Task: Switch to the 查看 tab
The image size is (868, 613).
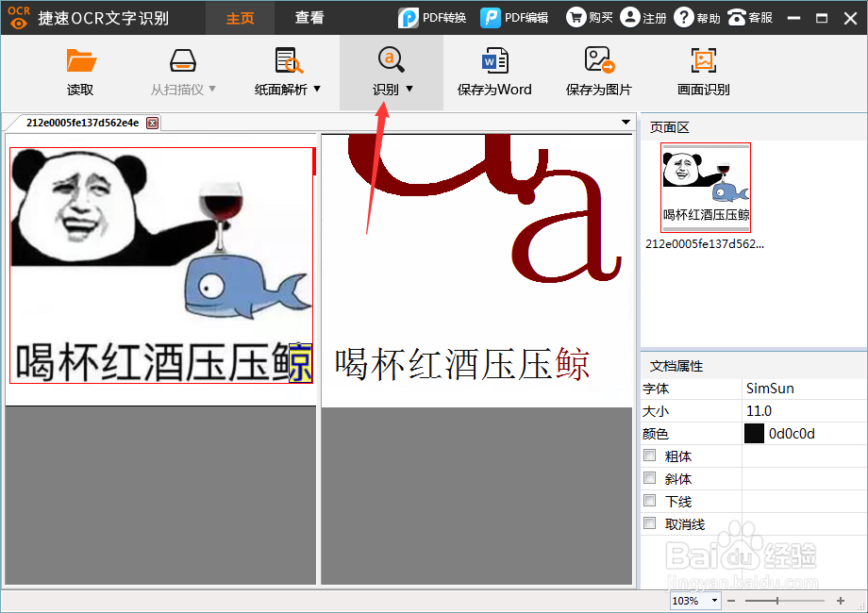Action: pyautogui.click(x=309, y=18)
